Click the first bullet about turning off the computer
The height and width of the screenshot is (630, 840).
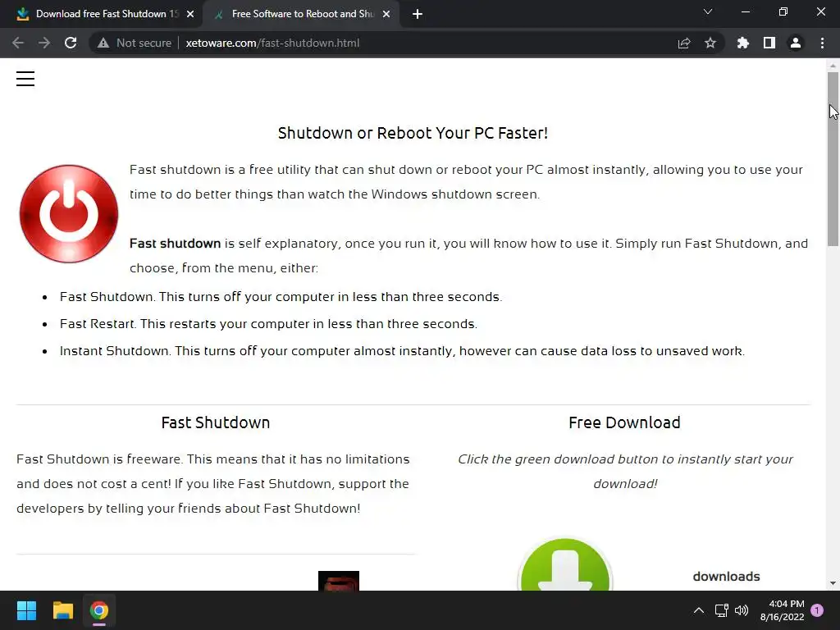coord(281,297)
